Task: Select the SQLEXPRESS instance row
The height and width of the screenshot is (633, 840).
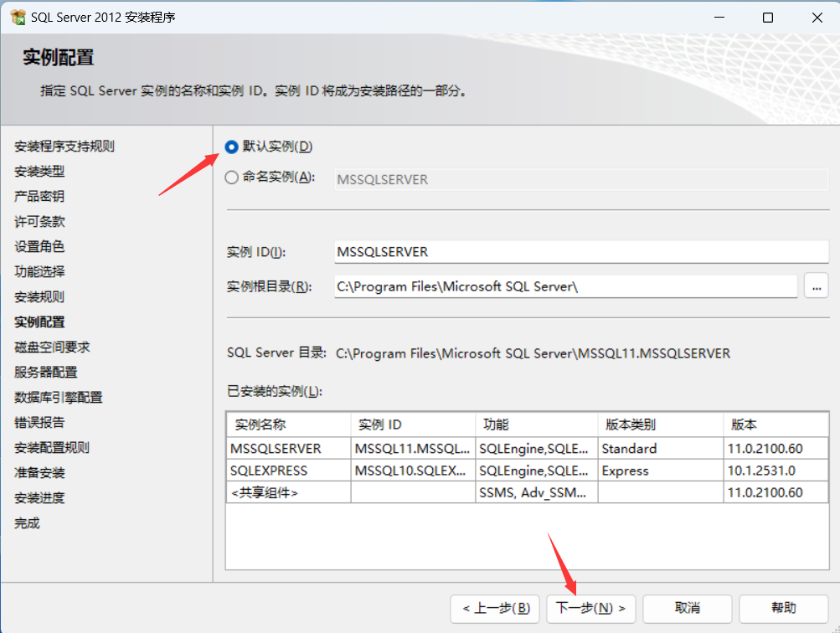Action: (528, 471)
